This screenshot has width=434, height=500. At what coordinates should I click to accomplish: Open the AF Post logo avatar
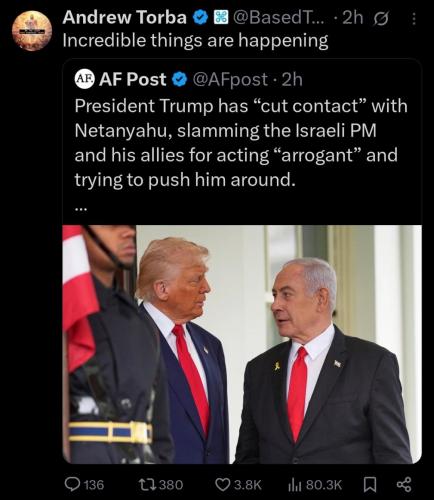click(84, 79)
